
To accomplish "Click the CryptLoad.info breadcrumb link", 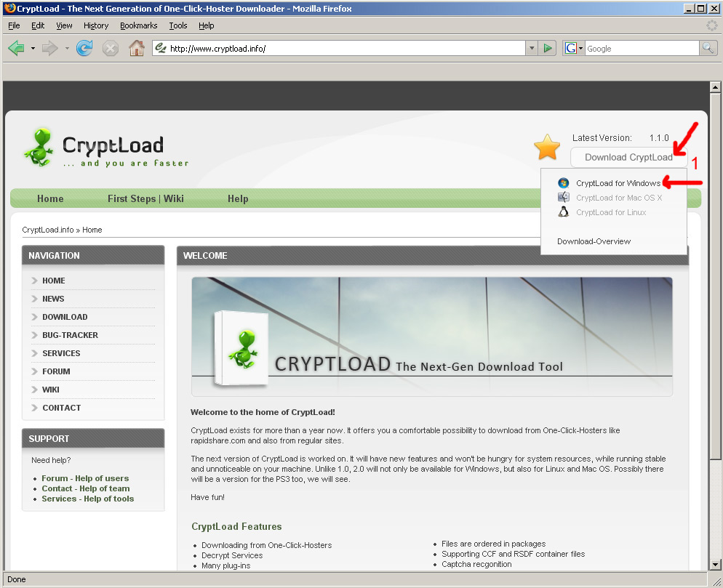I will [x=48, y=230].
